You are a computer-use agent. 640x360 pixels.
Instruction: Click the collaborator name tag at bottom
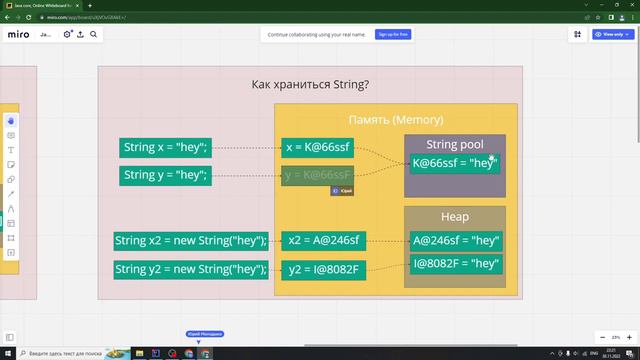[x=204, y=334]
